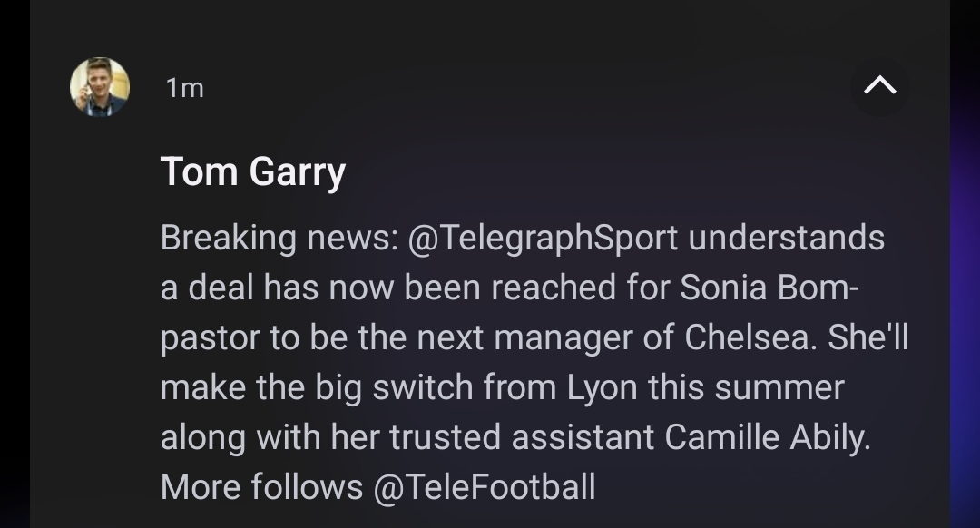This screenshot has height=528, width=980.
Task: Click the words "Breaking news:"
Action: click(279, 238)
